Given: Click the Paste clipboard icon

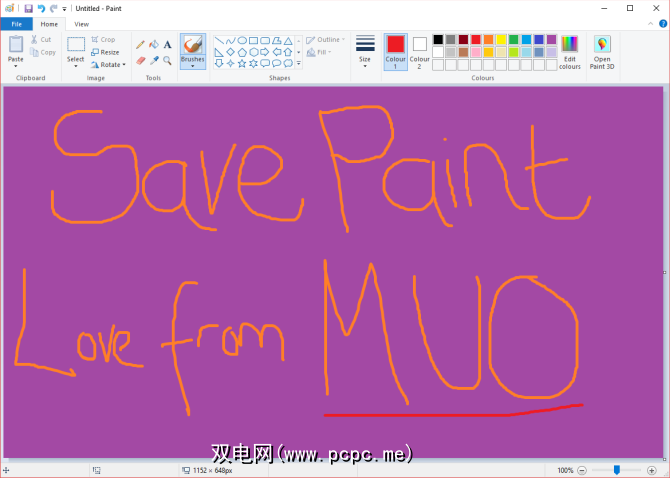Looking at the screenshot, I should (16, 44).
